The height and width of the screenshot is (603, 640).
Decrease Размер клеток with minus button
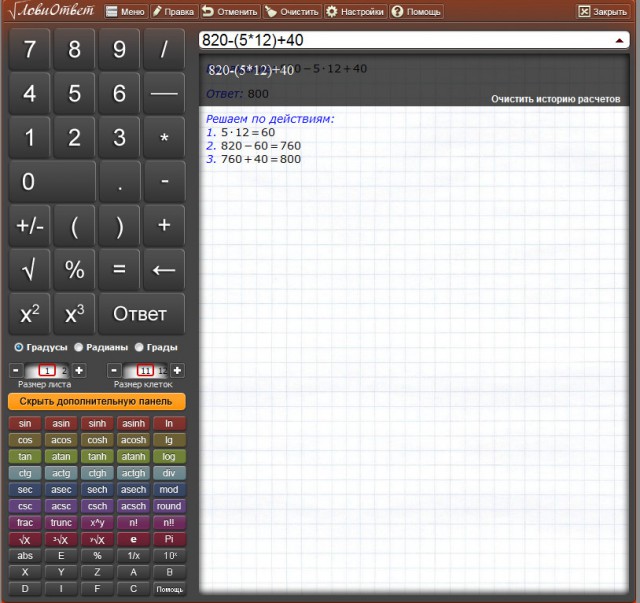pos(114,371)
